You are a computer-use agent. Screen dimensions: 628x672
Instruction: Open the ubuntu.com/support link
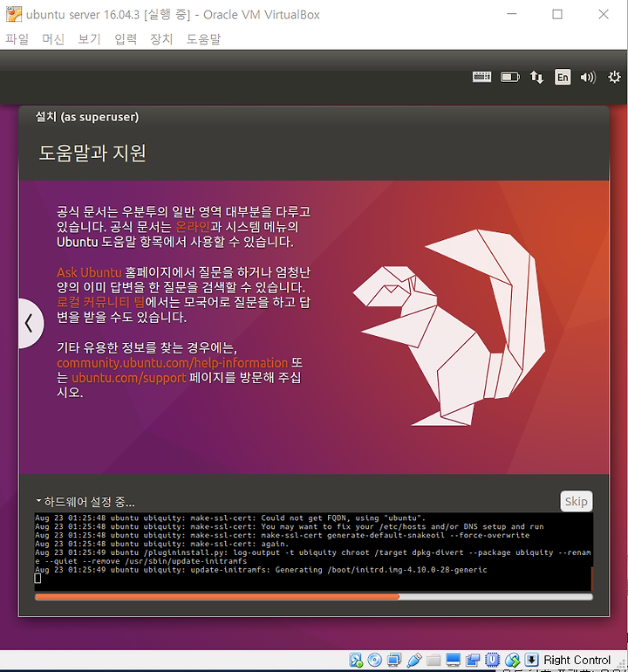[129, 378]
